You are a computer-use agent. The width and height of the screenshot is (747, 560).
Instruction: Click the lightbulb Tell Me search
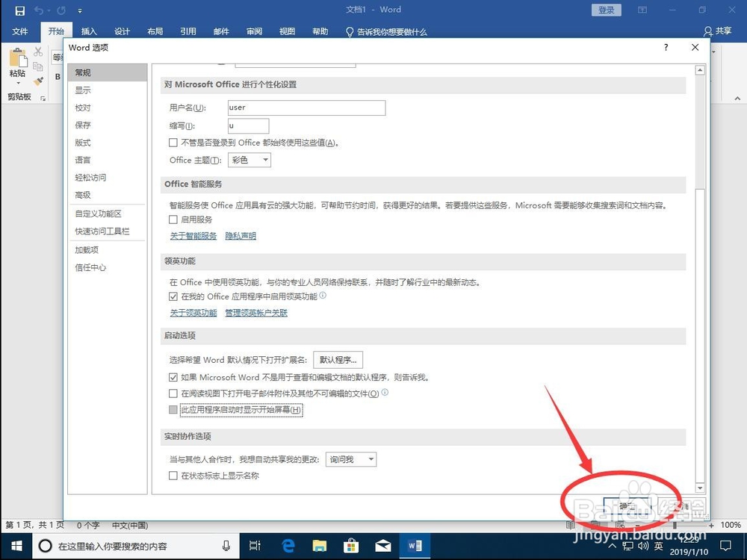click(x=350, y=32)
